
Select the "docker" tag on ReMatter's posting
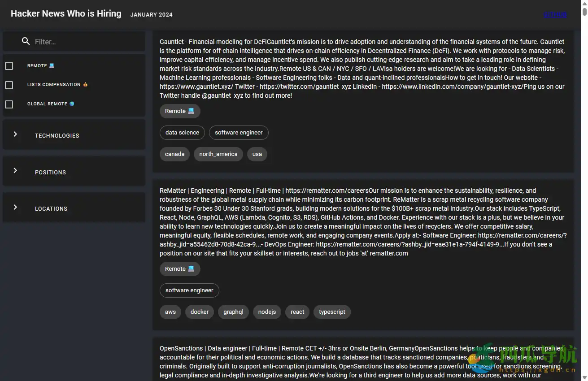pos(199,312)
